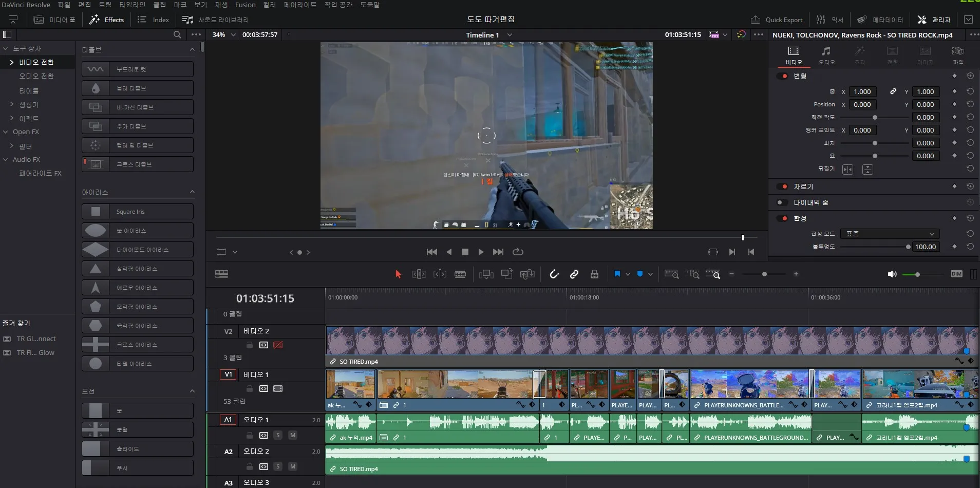The image size is (980, 488).
Task: Click the Full Extent Zoom icon
Action: coord(672,274)
